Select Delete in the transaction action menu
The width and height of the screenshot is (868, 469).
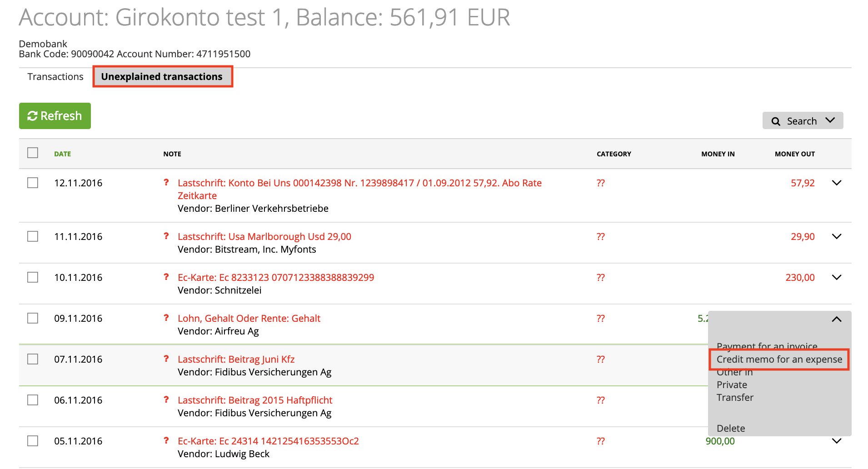click(x=730, y=428)
